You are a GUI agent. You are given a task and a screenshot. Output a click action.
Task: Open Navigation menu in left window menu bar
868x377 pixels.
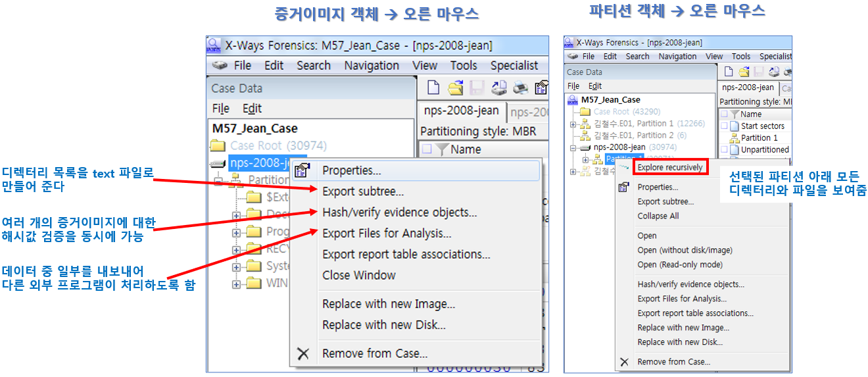pos(372,65)
